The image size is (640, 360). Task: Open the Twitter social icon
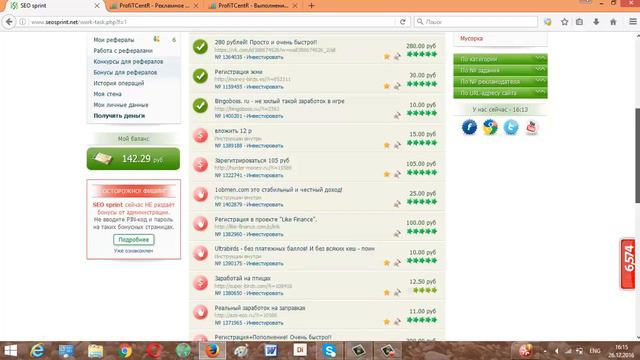(511, 127)
